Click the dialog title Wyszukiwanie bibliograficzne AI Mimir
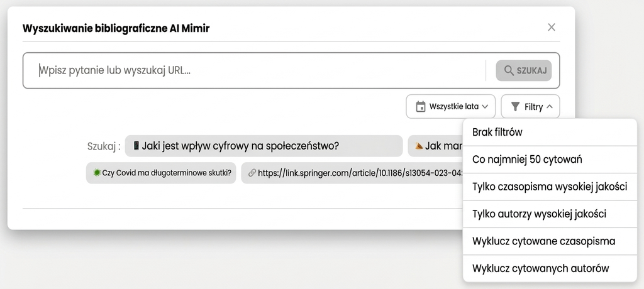 [116, 28]
